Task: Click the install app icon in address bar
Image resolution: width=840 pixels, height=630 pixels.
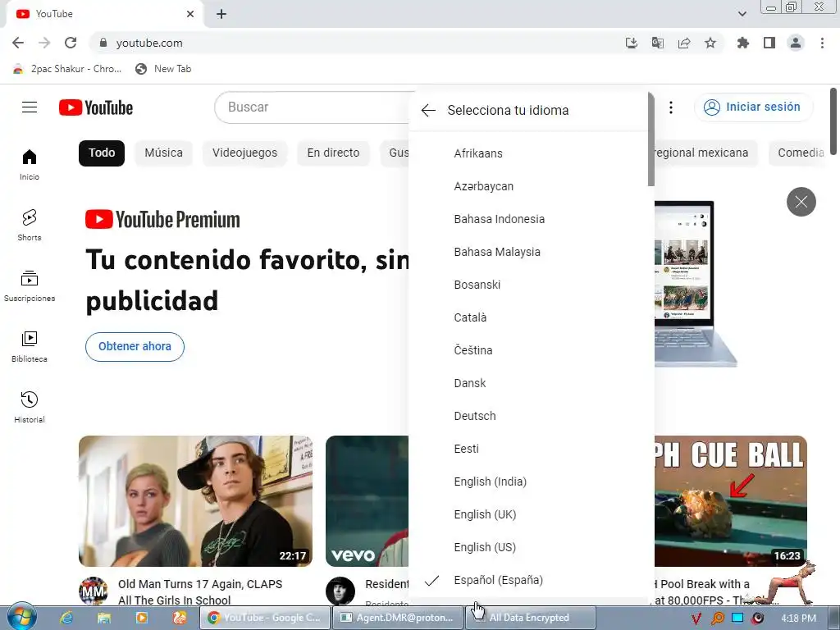Action: tap(632, 43)
